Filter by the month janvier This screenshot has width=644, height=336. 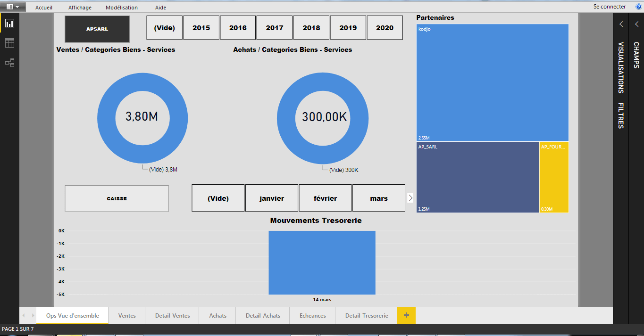point(272,198)
